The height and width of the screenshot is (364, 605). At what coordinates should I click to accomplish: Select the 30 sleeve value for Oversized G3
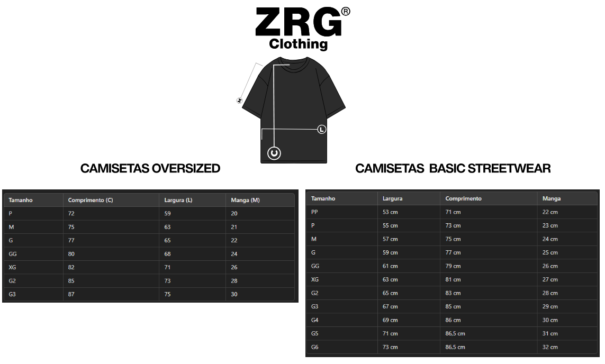[x=234, y=294]
